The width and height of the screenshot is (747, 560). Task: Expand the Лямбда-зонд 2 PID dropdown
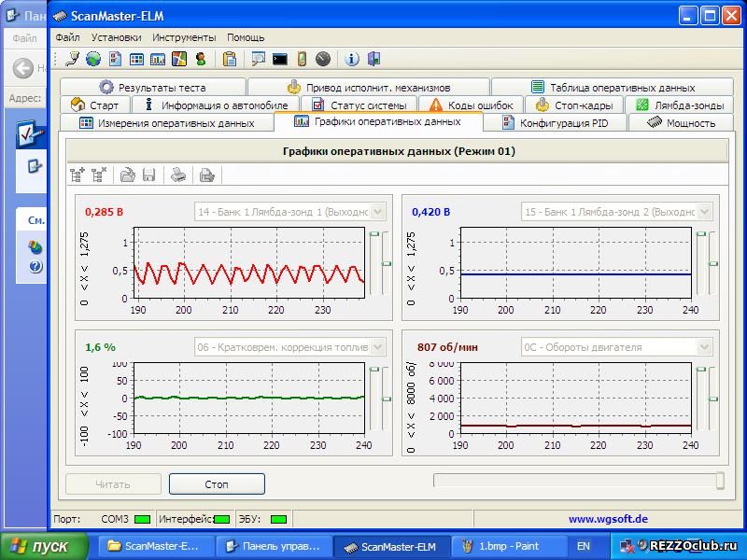(x=704, y=212)
